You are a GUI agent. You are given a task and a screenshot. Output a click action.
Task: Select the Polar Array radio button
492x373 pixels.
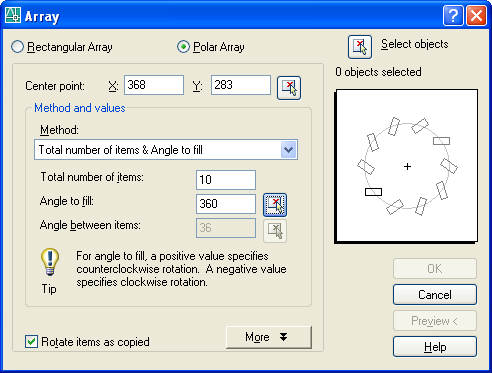[x=183, y=47]
